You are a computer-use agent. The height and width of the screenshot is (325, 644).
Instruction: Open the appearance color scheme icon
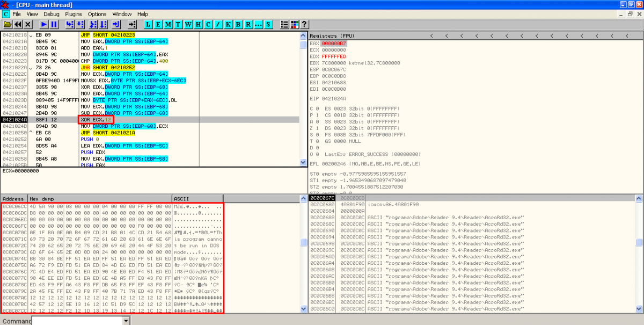click(294, 25)
